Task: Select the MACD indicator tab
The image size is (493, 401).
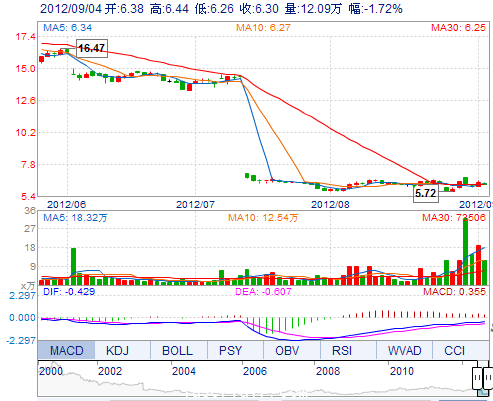Action: click(x=66, y=350)
